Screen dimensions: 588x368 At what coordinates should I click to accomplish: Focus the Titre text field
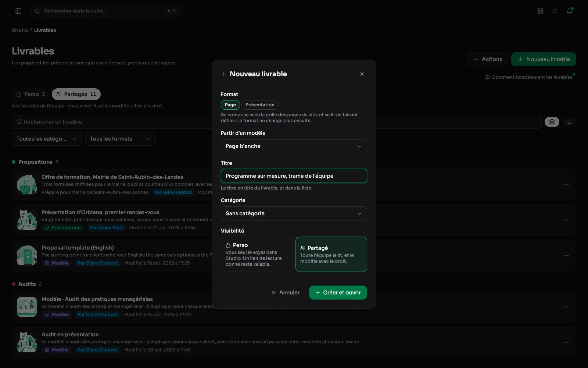coord(294,176)
